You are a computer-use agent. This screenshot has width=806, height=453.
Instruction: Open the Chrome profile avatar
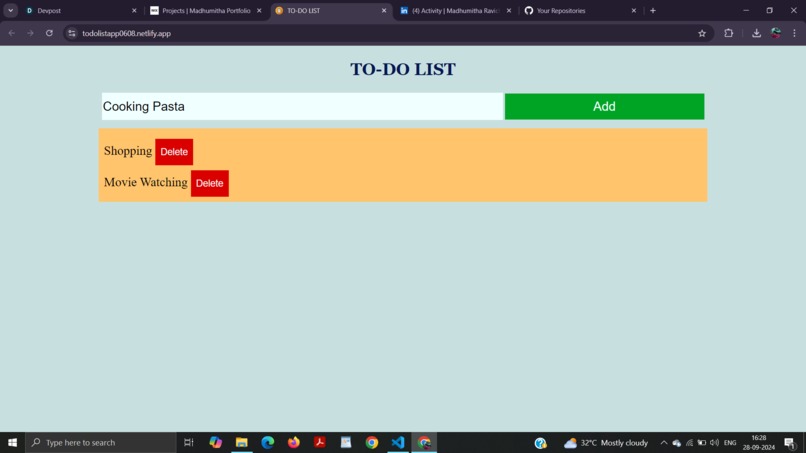tap(776, 33)
